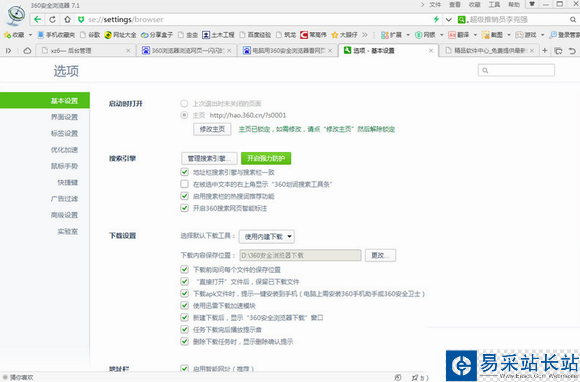The image size is (580, 382).
Task: Select the 主页 startup radio option
Action: tap(184, 115)
